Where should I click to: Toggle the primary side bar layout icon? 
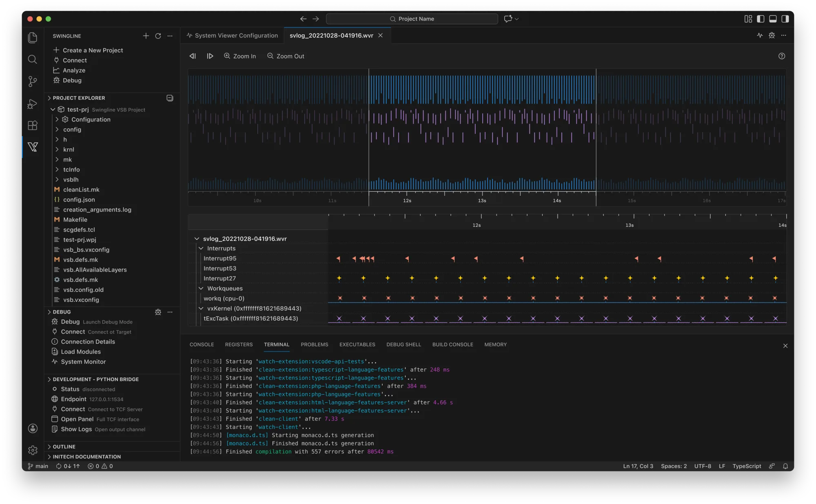pyautogui.click(x=761, y=19)
